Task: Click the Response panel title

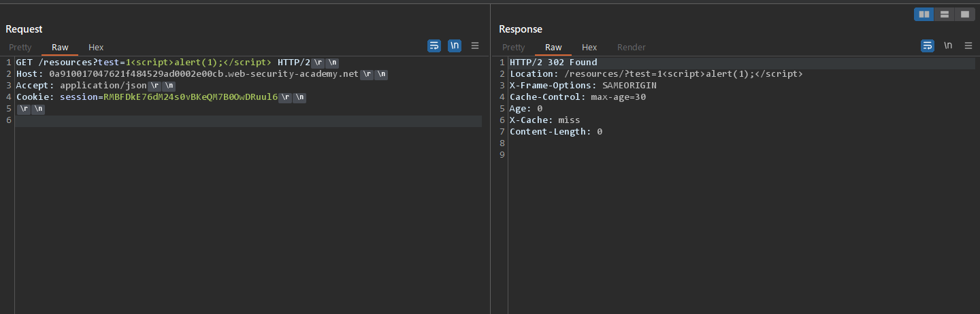Action: (x=521, y=29)
